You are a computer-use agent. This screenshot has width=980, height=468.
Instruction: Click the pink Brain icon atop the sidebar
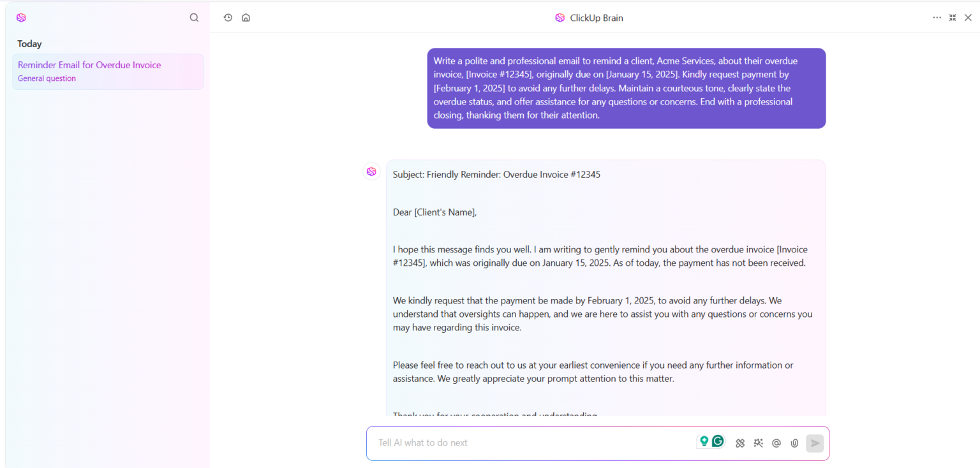21,17
